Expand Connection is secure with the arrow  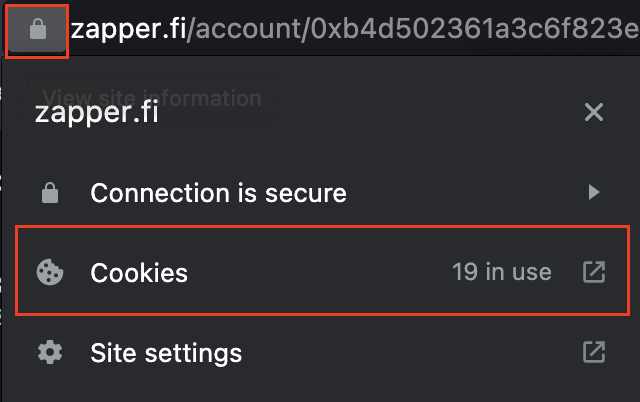(594, 192)
